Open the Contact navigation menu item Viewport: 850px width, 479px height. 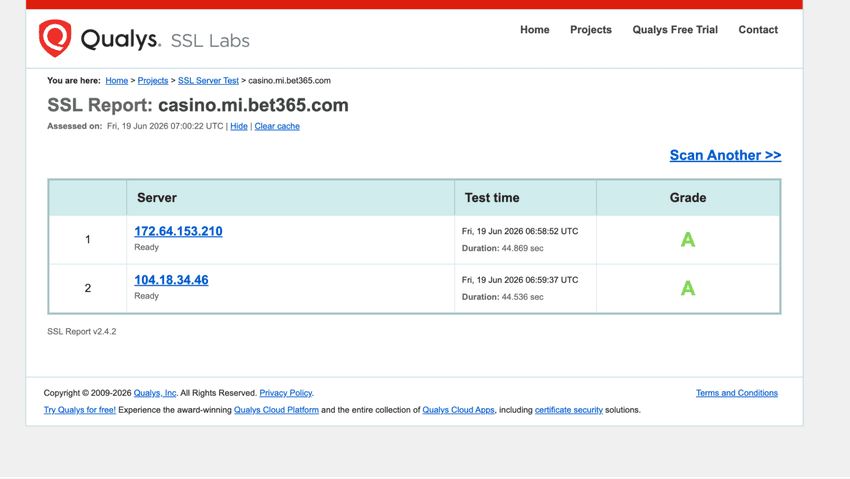coord(758,30)
